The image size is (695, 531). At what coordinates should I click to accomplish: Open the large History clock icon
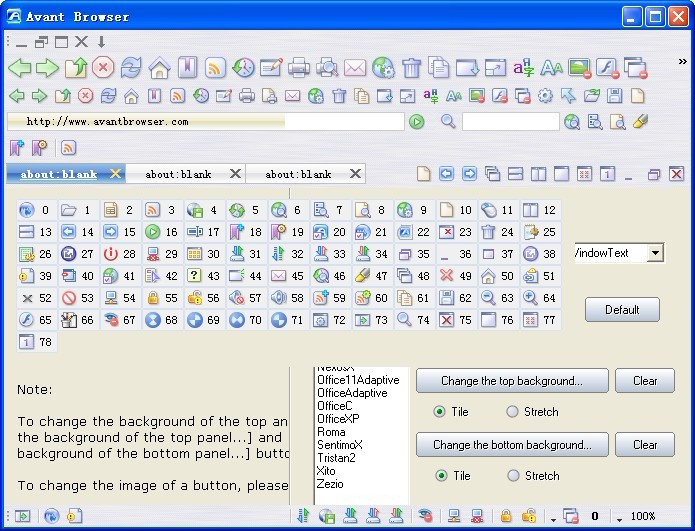[243, 68]
